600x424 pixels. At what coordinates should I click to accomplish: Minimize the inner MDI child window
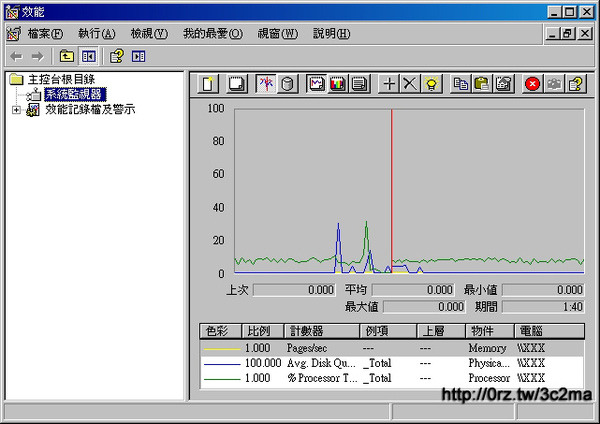[x=552, y=34]
